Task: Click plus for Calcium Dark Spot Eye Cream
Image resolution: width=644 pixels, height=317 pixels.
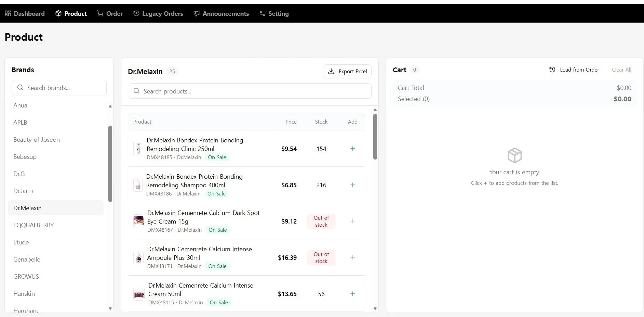Action: [353, 221]
